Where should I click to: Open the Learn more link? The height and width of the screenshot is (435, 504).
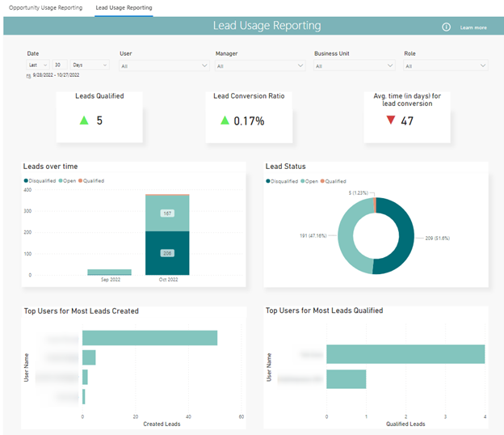473,27
